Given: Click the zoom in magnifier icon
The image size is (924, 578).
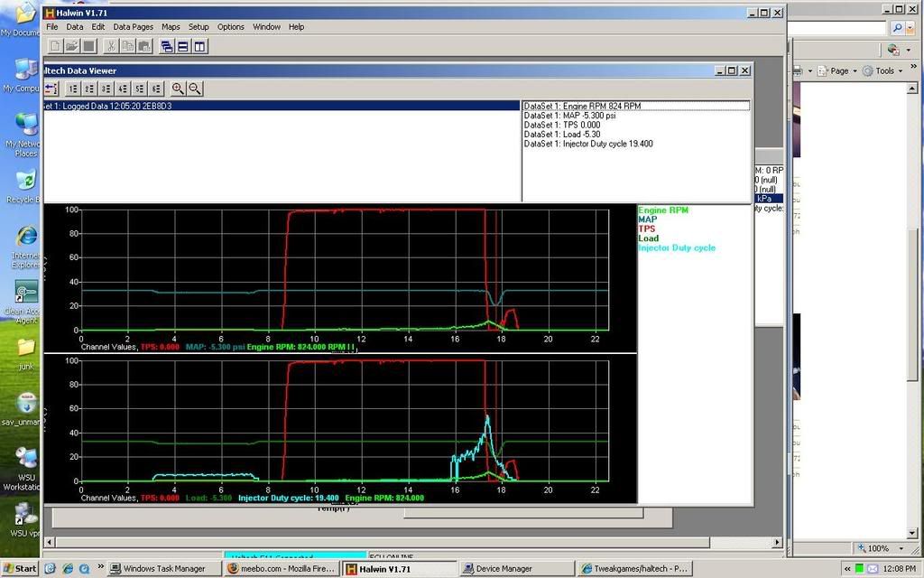Looking at the screenshot, I should tap(178, 89).
